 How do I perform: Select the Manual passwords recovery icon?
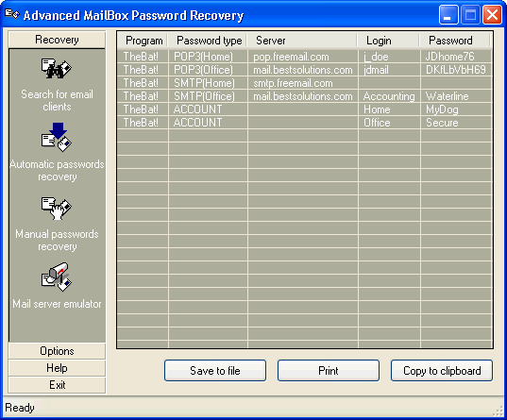57,209
